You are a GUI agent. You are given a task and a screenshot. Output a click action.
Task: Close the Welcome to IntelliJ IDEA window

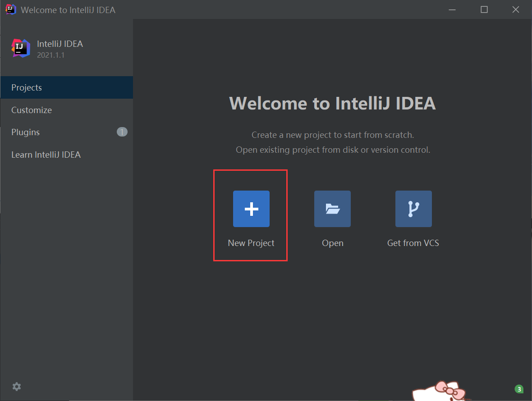(516, 9)
